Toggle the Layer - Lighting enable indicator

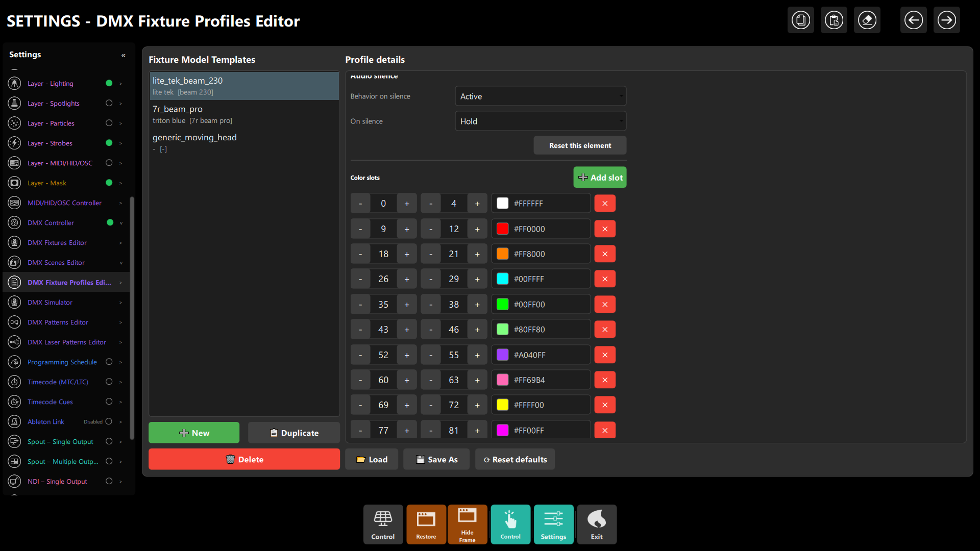pos(109,83)
